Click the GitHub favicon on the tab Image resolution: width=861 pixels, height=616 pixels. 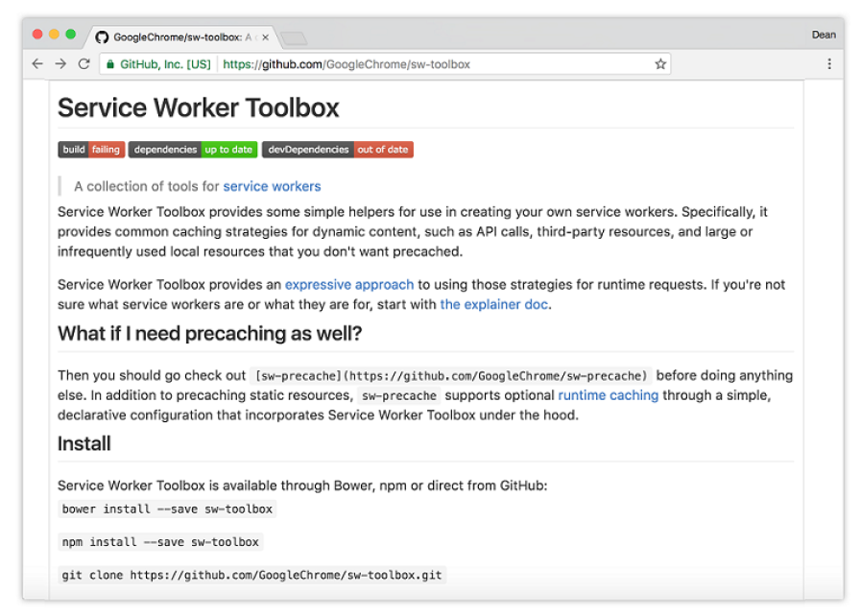pos(102,37)
